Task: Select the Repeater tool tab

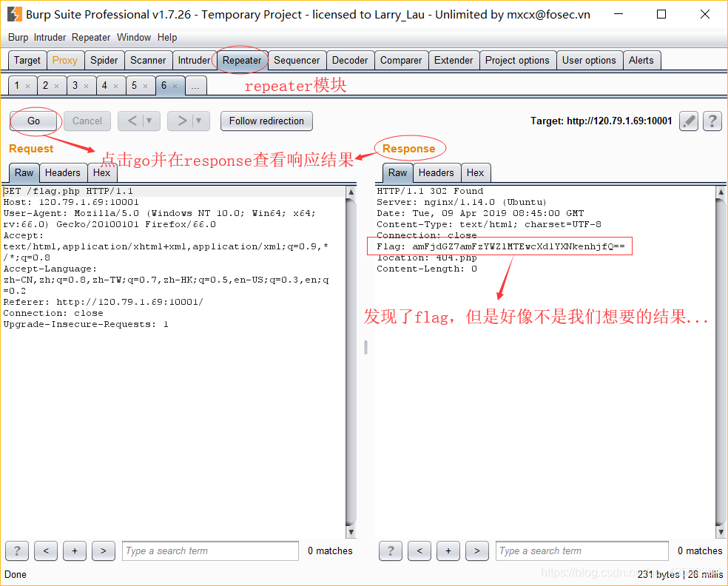Action: [242, 61]
